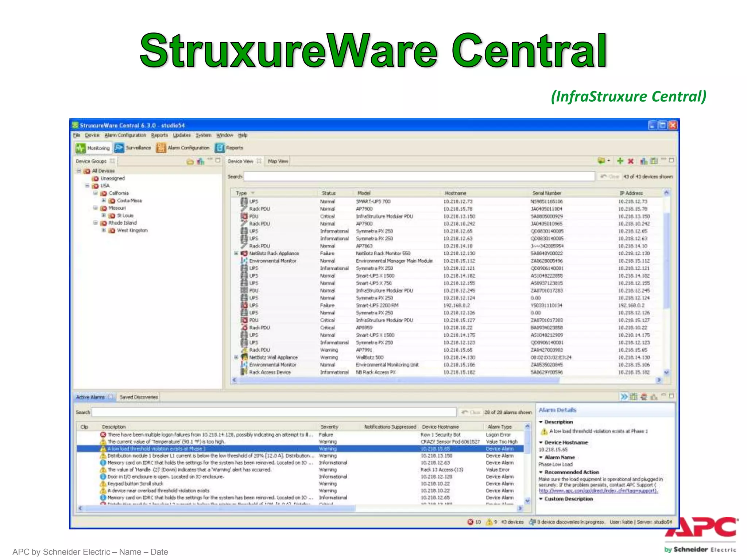
Task: Maximize the Device Groups panel
Action: click(x=218, y=160)
